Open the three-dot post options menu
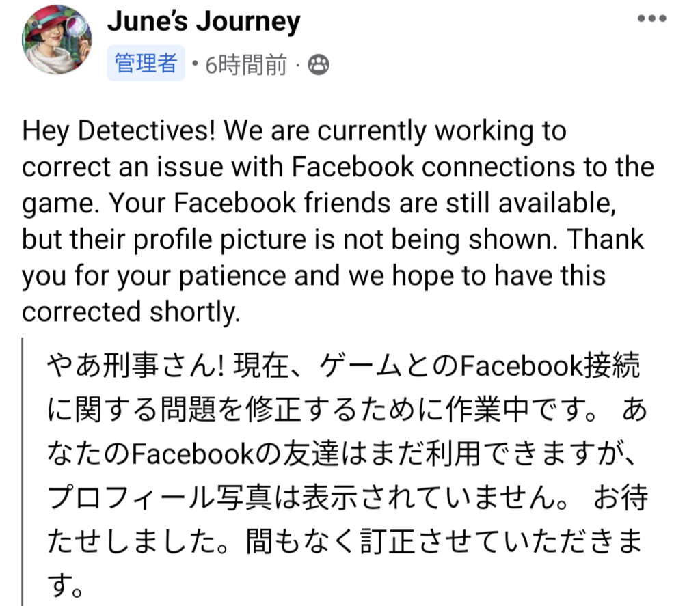The image size is (700, 606). pyautogui.click(x=651, y=18)
